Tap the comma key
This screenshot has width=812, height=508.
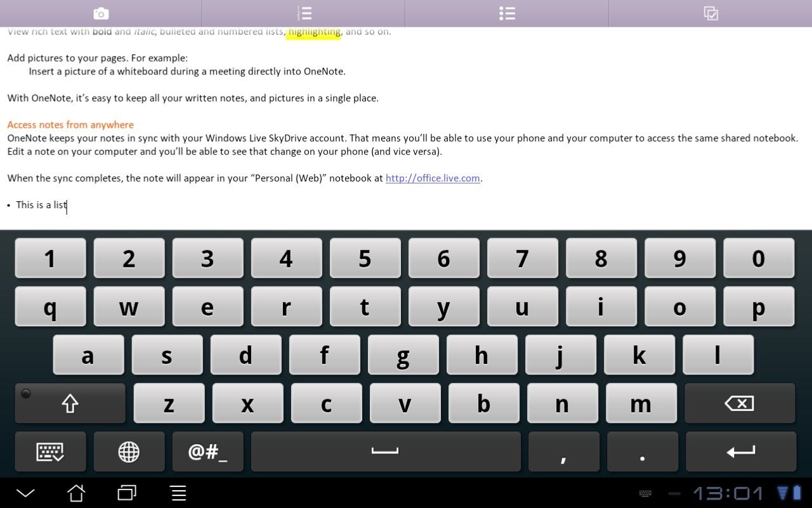(x=564, y=451)
